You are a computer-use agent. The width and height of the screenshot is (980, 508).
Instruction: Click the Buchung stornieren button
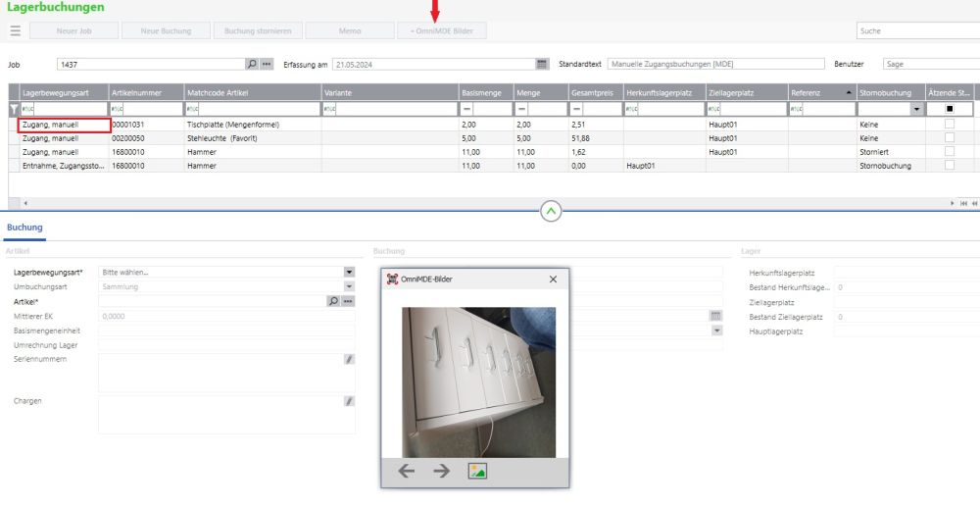pyautogui.click(x=258, y=31)
